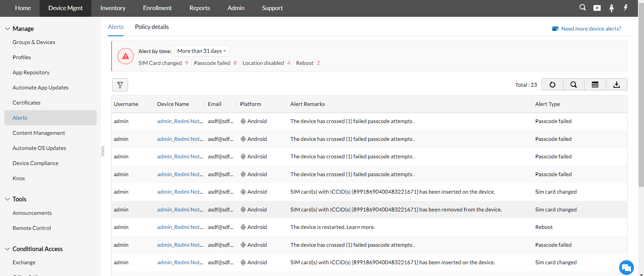The height and width of the screenshot is (276, 644).
Task: Open the live chat bubble
Action: 626,268
